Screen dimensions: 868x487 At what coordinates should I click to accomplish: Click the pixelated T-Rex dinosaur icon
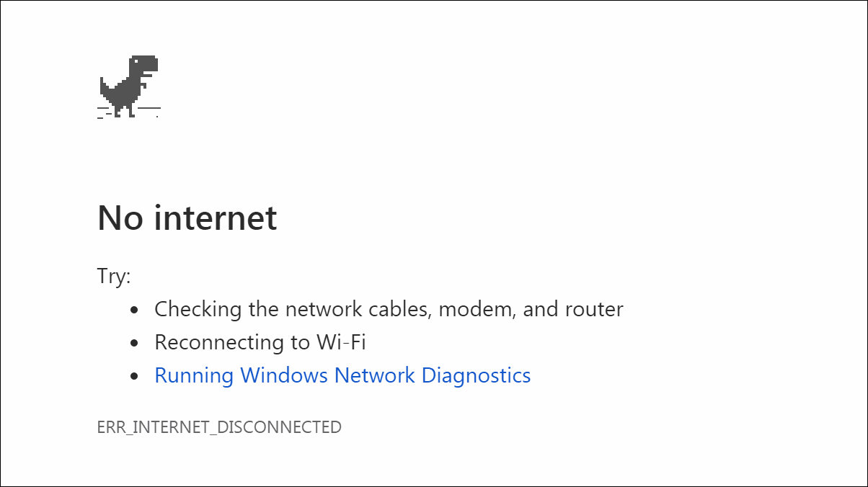[x=129, y=86]
